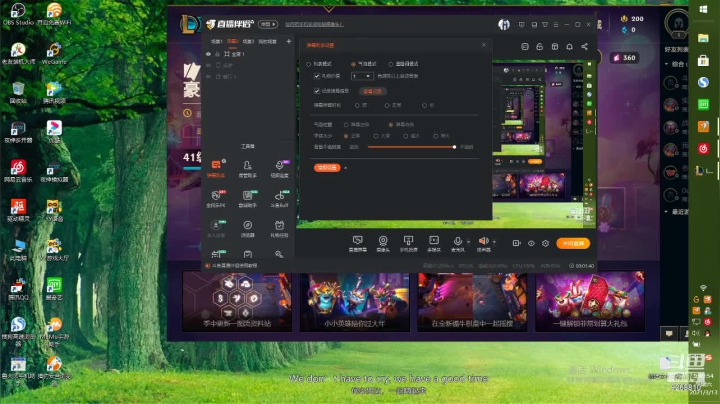Viewport: 720px width, 404px height.
Task: Open the lyrics assistant tool icon
Action: point(248,198)
